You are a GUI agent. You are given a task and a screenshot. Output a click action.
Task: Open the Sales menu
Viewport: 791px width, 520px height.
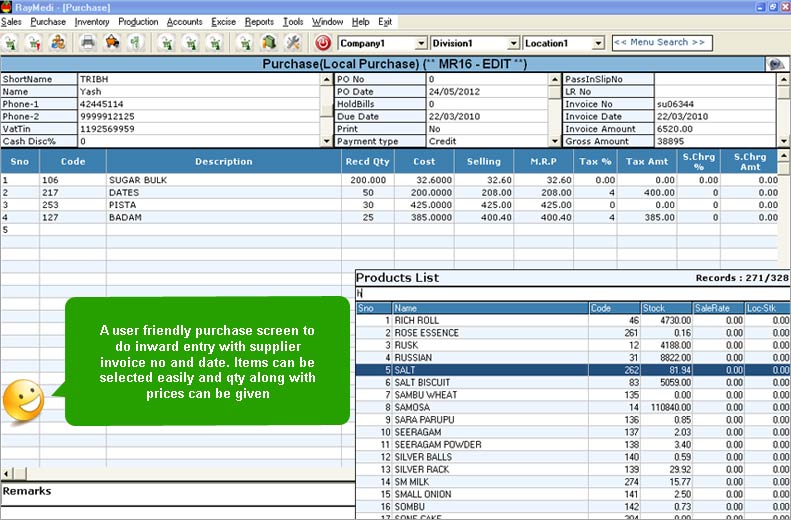11,22
